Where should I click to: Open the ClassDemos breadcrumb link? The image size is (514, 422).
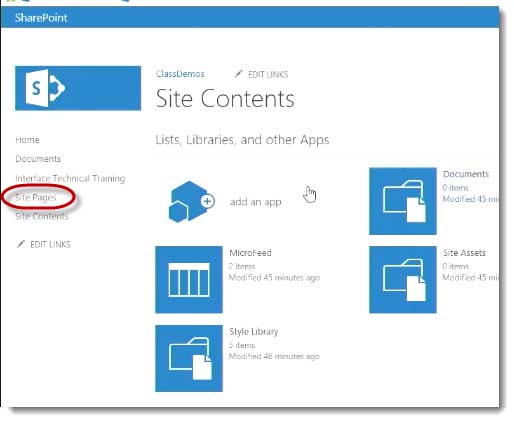point(180,74)
